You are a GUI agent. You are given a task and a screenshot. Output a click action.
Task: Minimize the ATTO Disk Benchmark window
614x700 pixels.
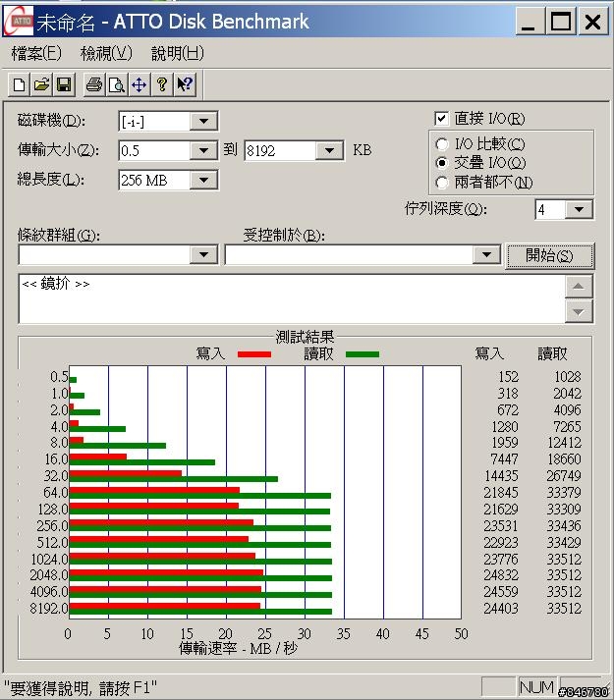click(x=529, y=21)
